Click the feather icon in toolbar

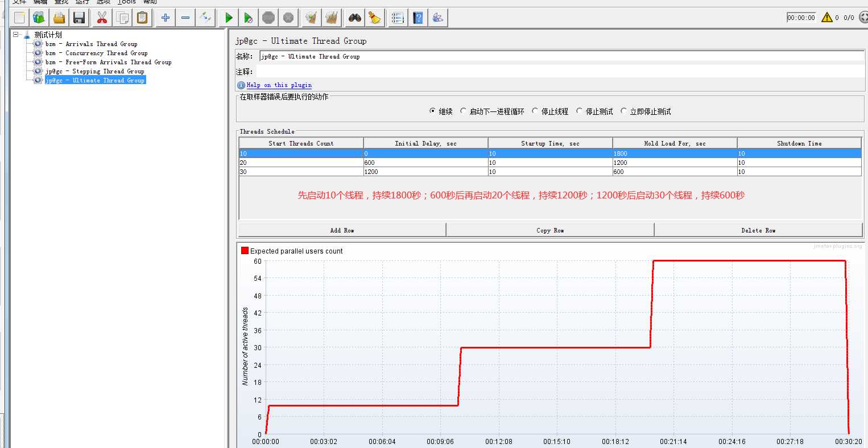pyautogui.click(x=438, y=18)
